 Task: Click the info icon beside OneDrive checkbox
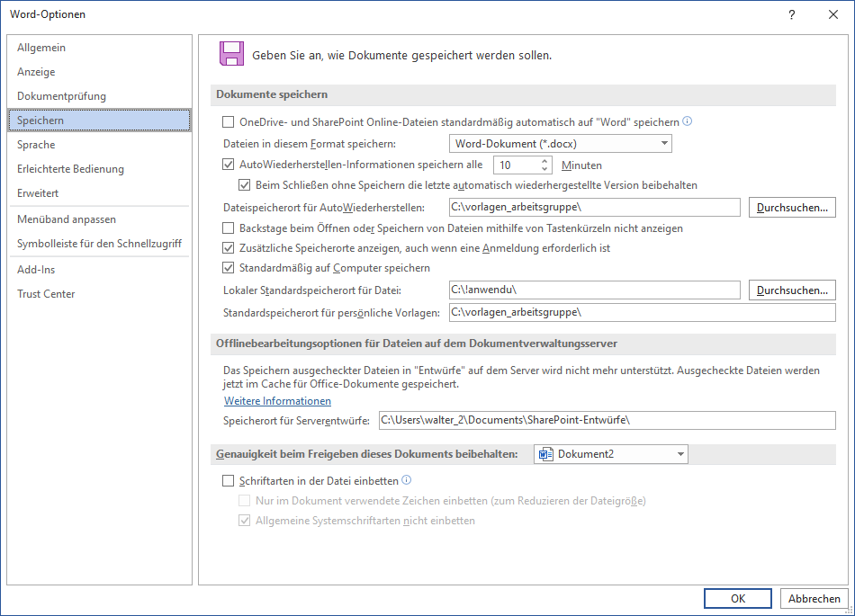688,121
